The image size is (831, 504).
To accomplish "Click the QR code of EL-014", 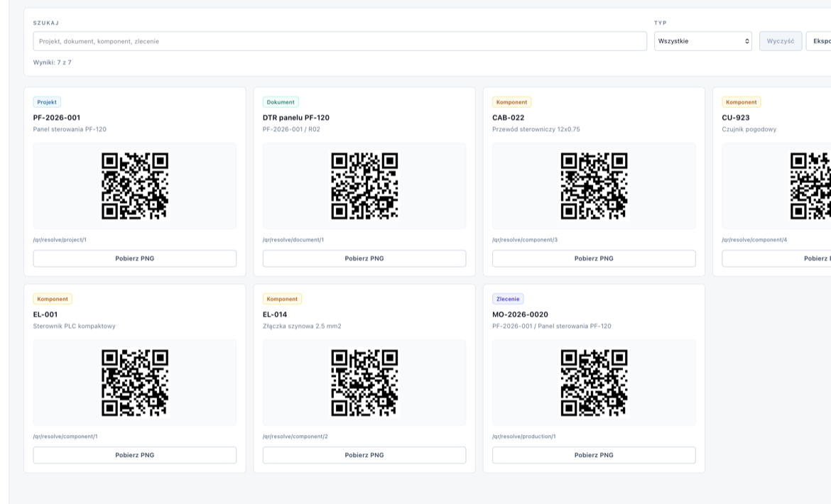I will click(364, 382).
